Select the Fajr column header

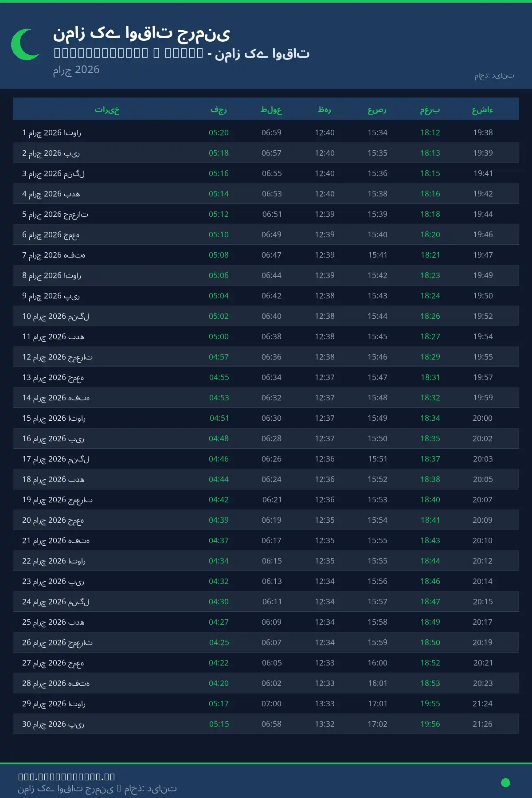point(219,110)
